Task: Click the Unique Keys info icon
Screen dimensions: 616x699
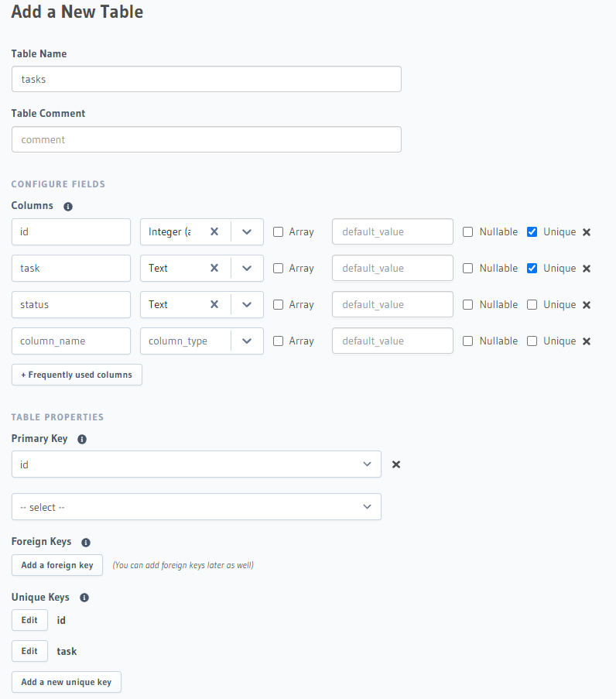Action: coord(84,598)
